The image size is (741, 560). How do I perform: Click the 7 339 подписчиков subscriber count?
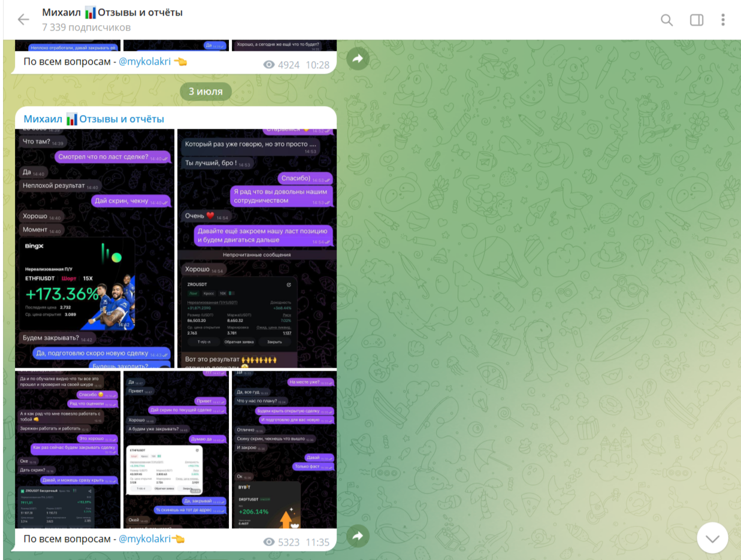tap(86, 28)
